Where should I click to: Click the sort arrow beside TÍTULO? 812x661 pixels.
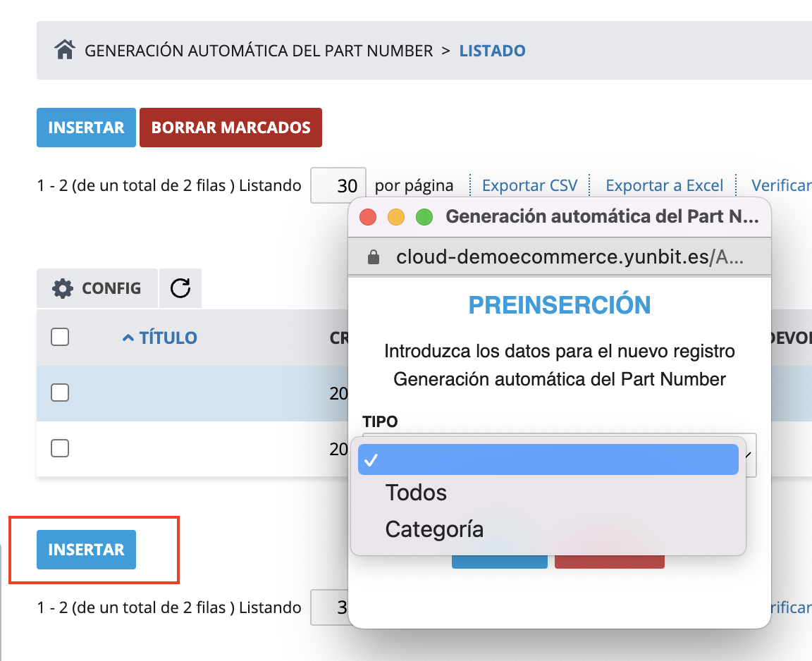128,338
